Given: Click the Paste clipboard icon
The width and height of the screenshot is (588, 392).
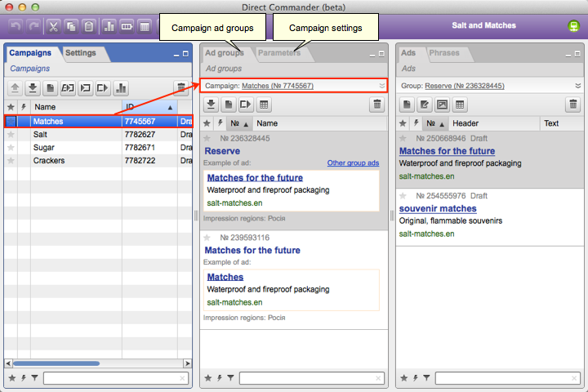Looking at the screenshot, I should (x=89, y=27).
